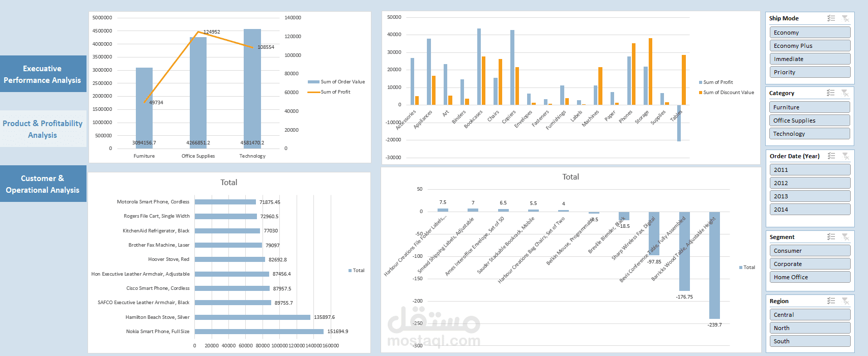The image size is (868, 356).
Task: Click the 151694.9 data label
Action: click(x=338, y=332)
